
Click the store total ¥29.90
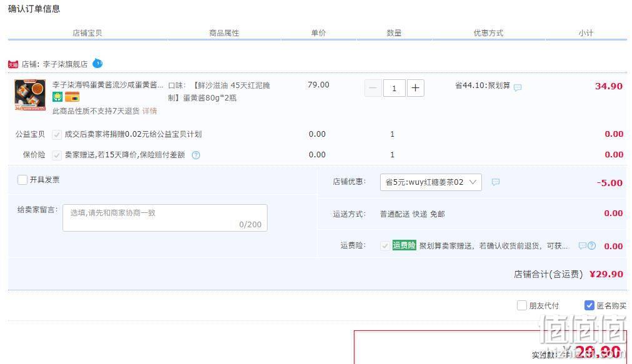tap(606, 274)
